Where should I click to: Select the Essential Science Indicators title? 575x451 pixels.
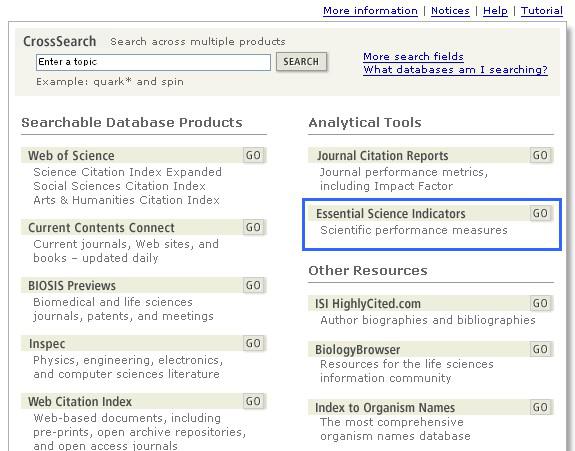pyautogui.click(x=391, y=213)
